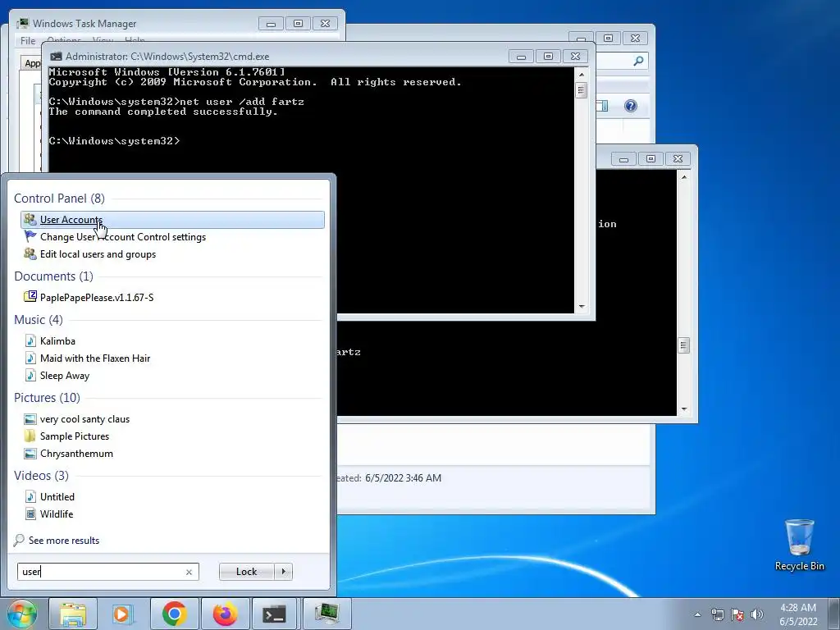
Task: Toggle the Explorer preview pane icon
Action: click(603, 106)
